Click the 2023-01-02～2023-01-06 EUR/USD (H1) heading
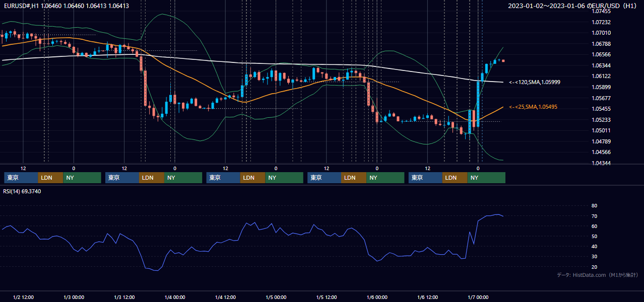Viewport: 644px width, 302px height. (x=573, y=6)
